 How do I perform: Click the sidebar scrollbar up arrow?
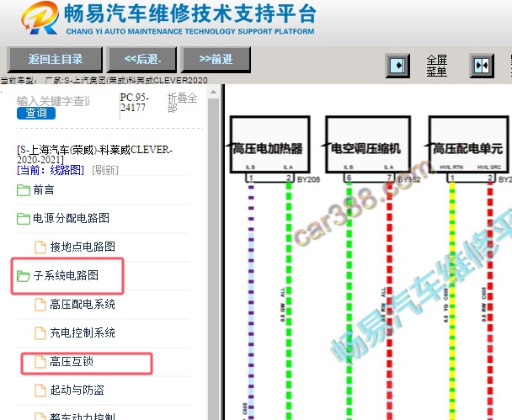213,92
